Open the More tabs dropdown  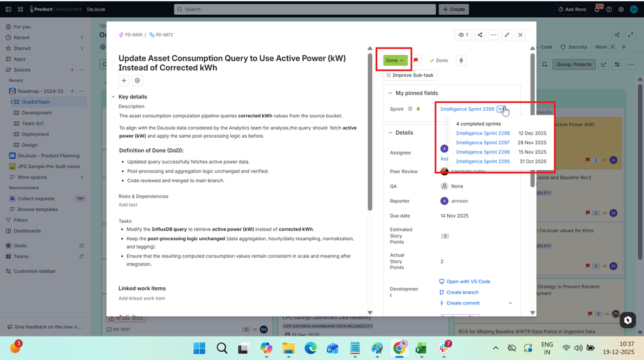[605, 47]
